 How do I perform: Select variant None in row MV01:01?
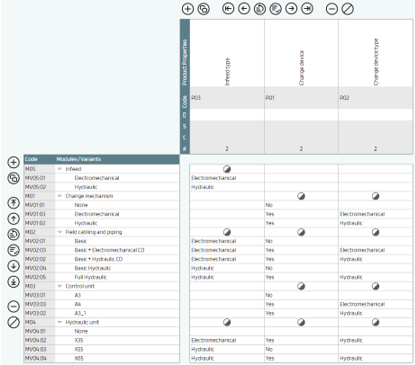(81, 205)
